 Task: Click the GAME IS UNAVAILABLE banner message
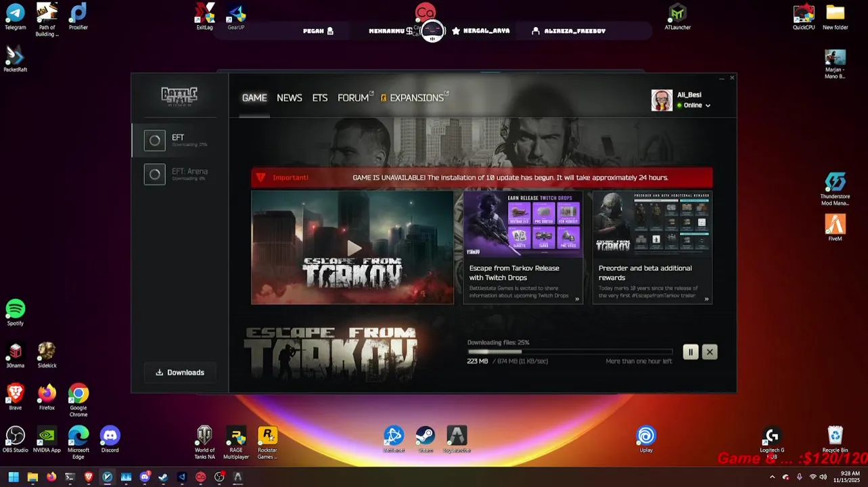pyautogui.click(x=510, y=178)
